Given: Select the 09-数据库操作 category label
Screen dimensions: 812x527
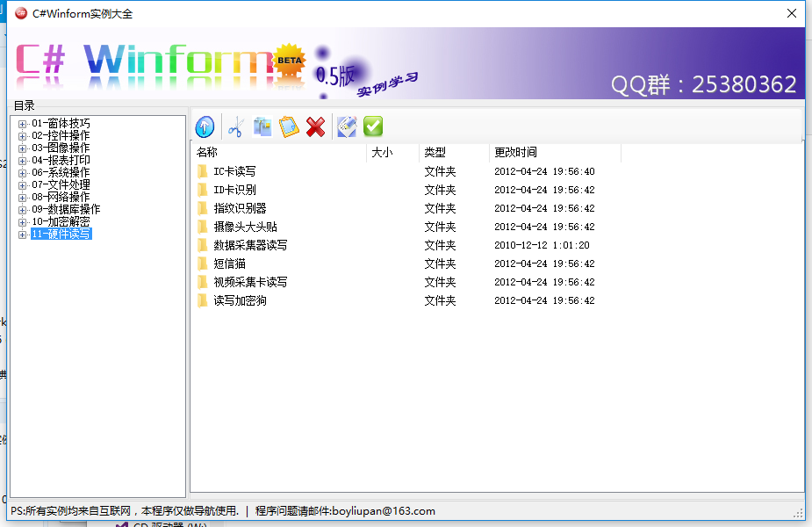Looking at the screenshot, I should pos(67,209).
